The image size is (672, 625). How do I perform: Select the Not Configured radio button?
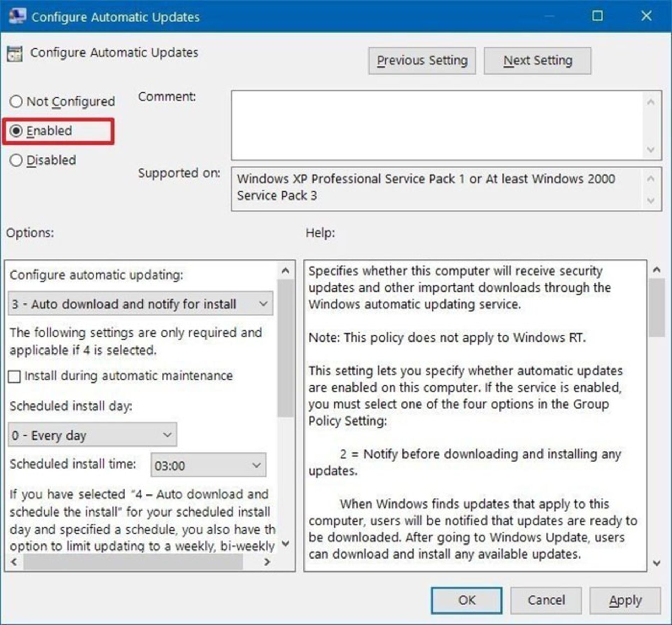[16, 102]
